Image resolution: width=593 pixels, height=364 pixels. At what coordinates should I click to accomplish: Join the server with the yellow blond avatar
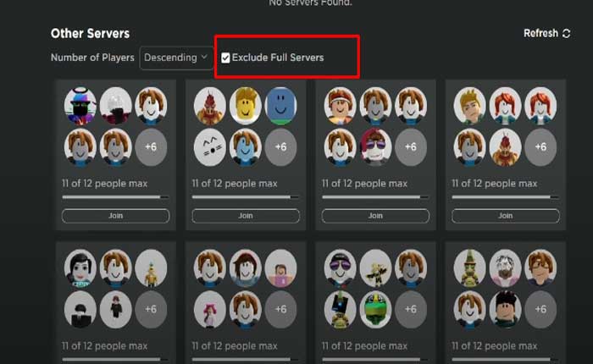point(246,216)
